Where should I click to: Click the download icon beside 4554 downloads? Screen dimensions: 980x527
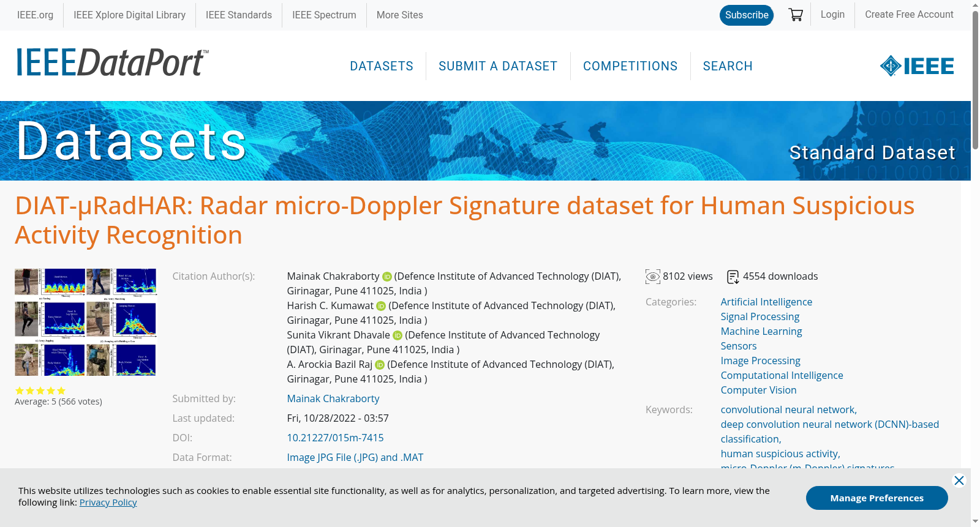pos(733,277)
